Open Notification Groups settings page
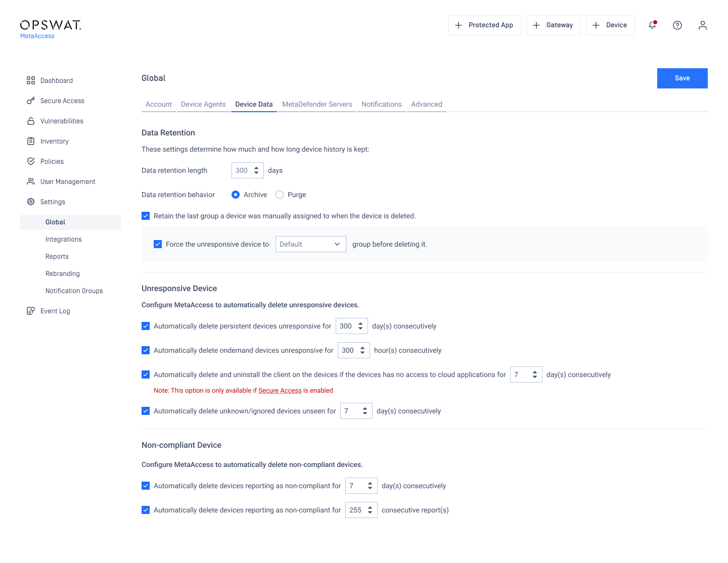 point(74,291)
